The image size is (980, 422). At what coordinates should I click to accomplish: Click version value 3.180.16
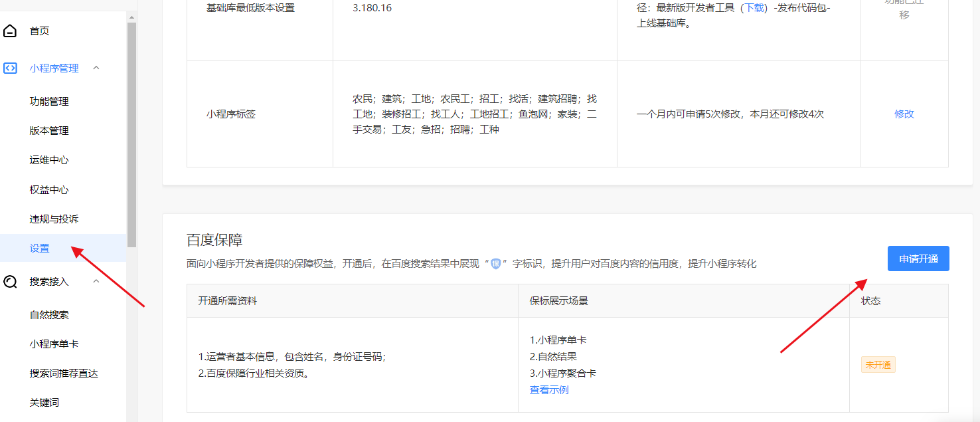pyautogui.click(x=372, y=9)
